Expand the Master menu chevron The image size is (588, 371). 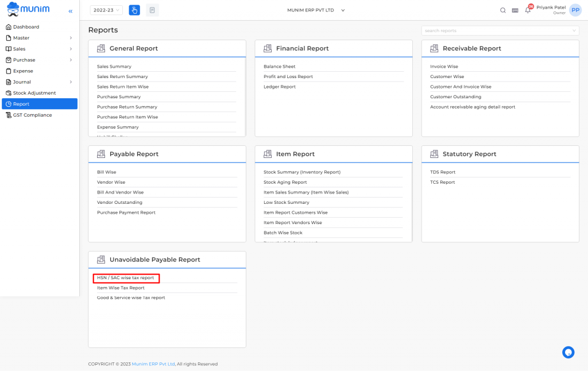[x=71, y=38]
